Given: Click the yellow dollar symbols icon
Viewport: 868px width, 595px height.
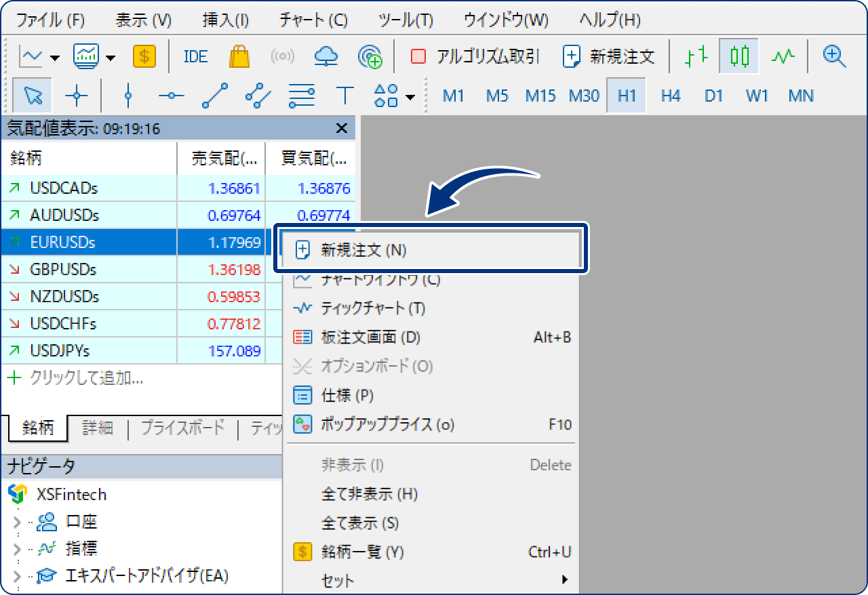Looking at the screenshot, I should (144, 56).
